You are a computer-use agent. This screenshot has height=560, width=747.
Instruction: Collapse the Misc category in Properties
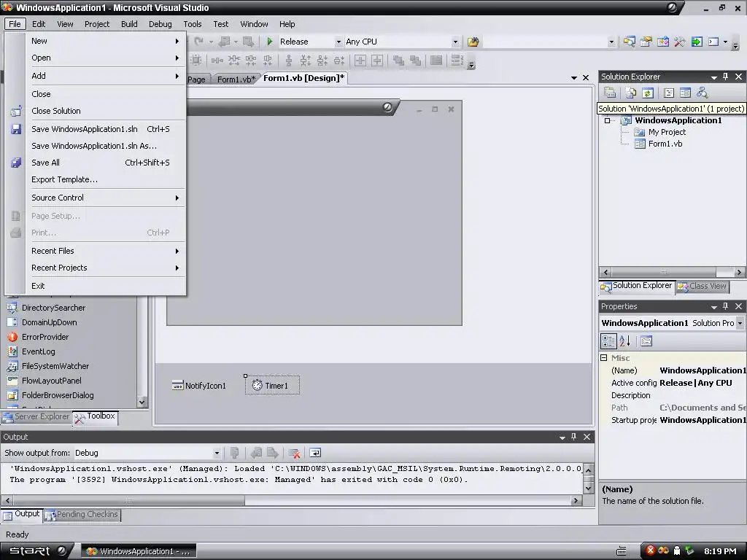coord(603,357)
